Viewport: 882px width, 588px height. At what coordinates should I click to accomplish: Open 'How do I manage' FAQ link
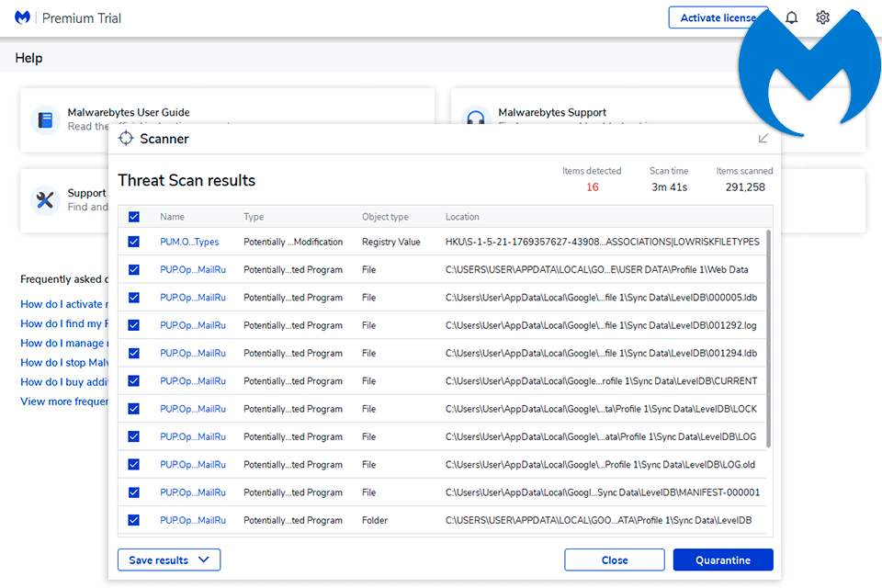(x=64, y=343)
